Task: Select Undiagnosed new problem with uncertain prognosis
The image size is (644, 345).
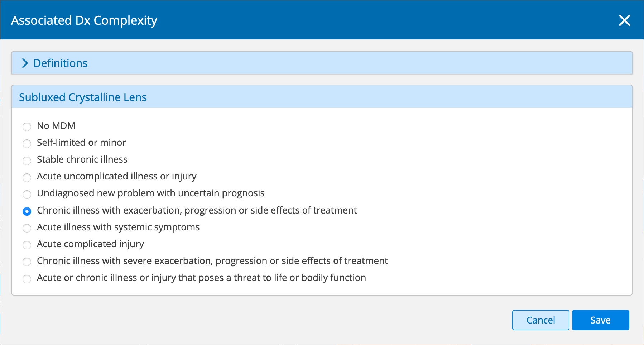Action: [27, 194]
